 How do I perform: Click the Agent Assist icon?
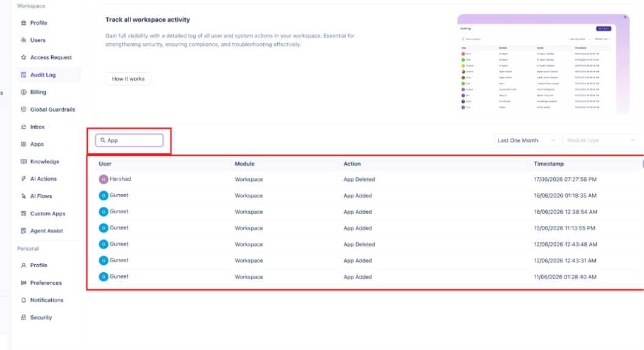tap(23, 231)
